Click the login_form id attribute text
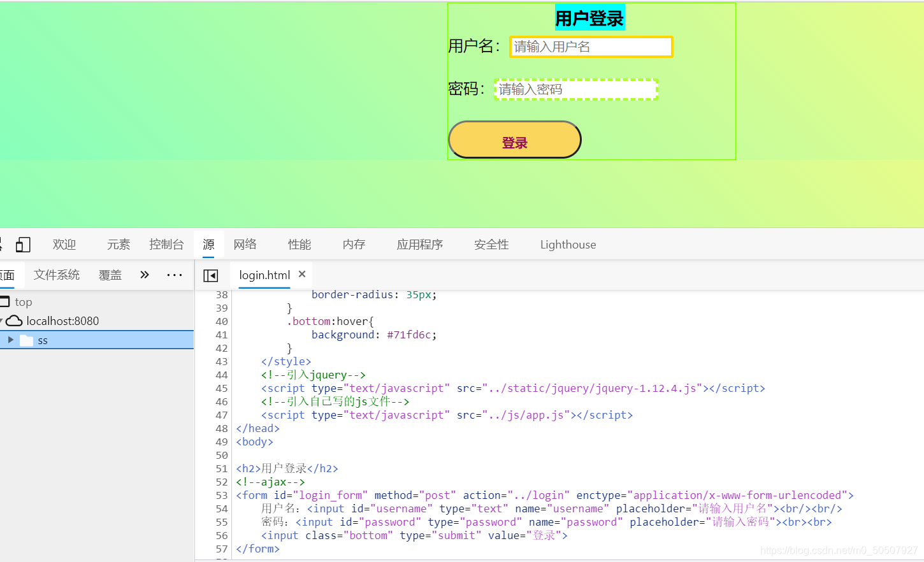 point(331,495)
